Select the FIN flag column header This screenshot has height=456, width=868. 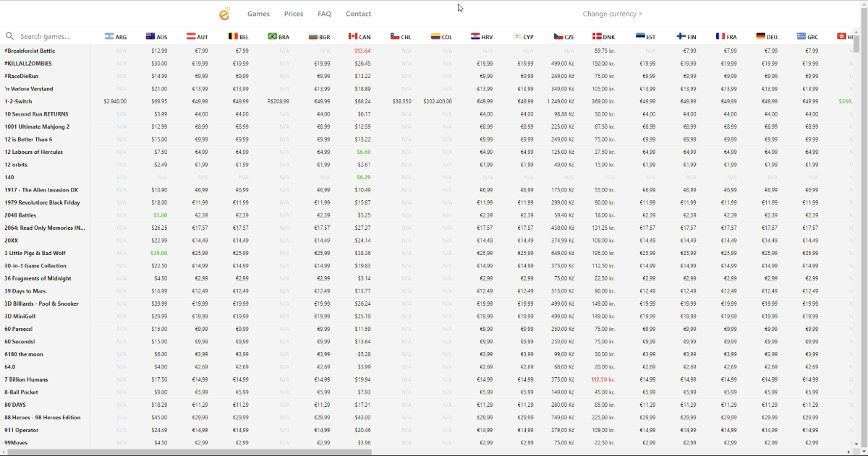[686, 37]
